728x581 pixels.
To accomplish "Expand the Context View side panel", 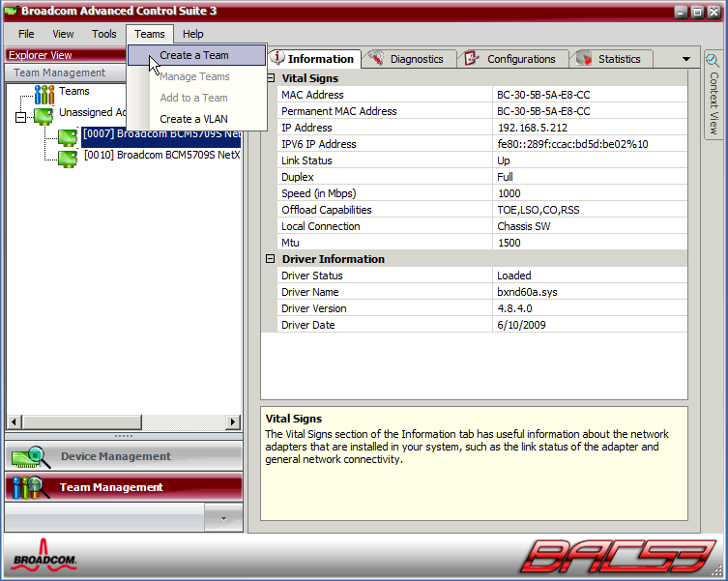I will (x=713, y=94).
